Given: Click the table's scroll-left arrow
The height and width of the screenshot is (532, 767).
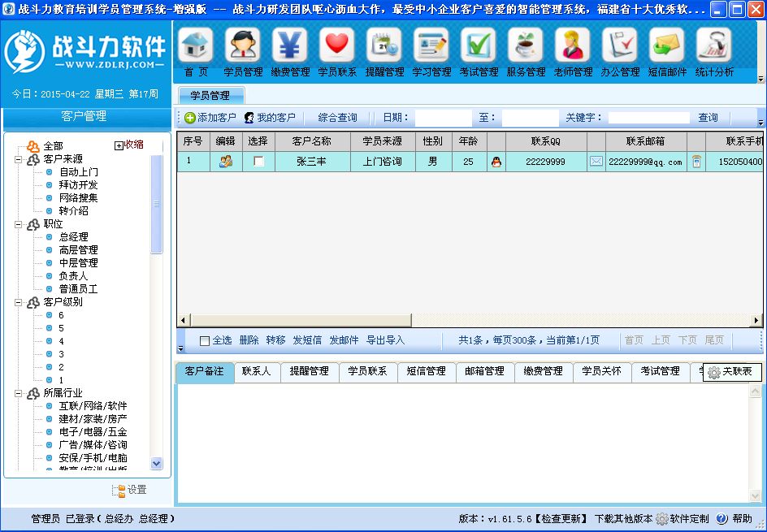Looking at the screenshot, I should (183, 321).
